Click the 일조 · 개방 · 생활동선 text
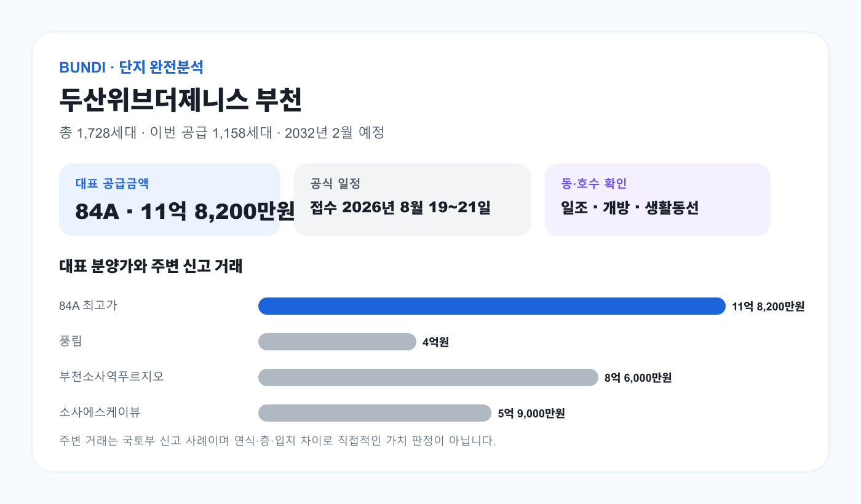This screenshot has height=504, width=861. click(630, 208)
